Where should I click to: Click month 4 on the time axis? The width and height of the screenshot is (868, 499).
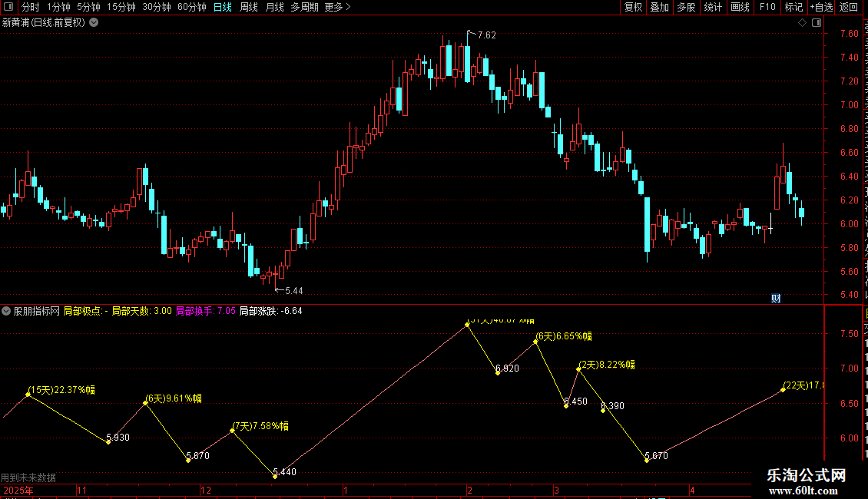(692, 490)
